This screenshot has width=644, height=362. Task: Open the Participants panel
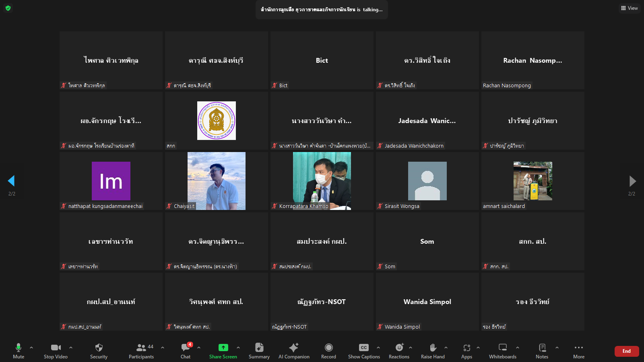[x=141, y=351]
